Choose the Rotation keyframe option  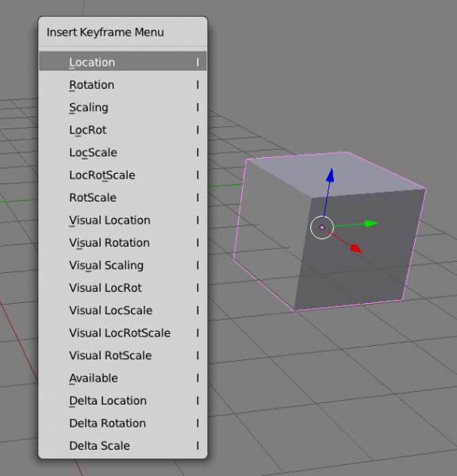tap(123, 85)
